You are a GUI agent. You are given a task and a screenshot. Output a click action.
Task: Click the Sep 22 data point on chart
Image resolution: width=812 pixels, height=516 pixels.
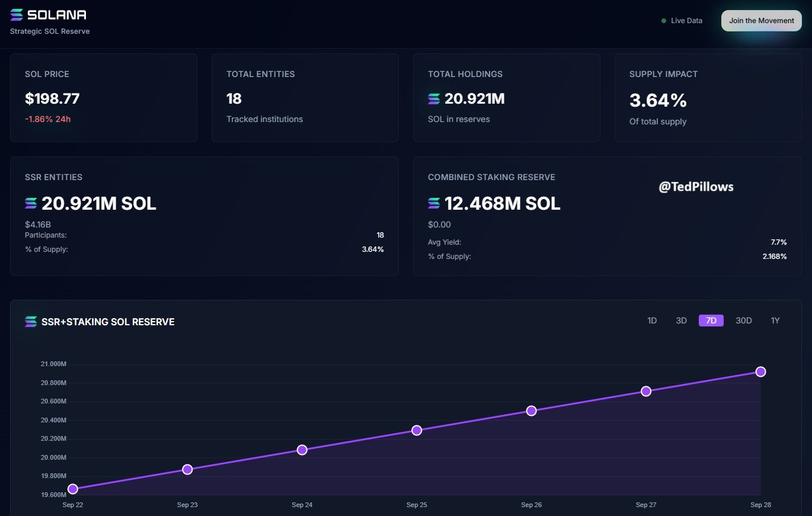tap(73, 489)
